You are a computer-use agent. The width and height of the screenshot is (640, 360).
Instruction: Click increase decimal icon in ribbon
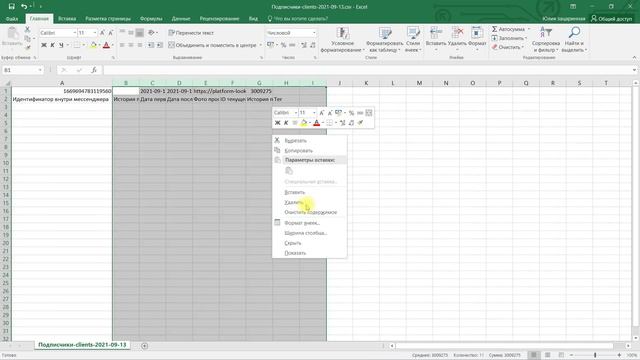pyautogui.click(x=304, y=45)
